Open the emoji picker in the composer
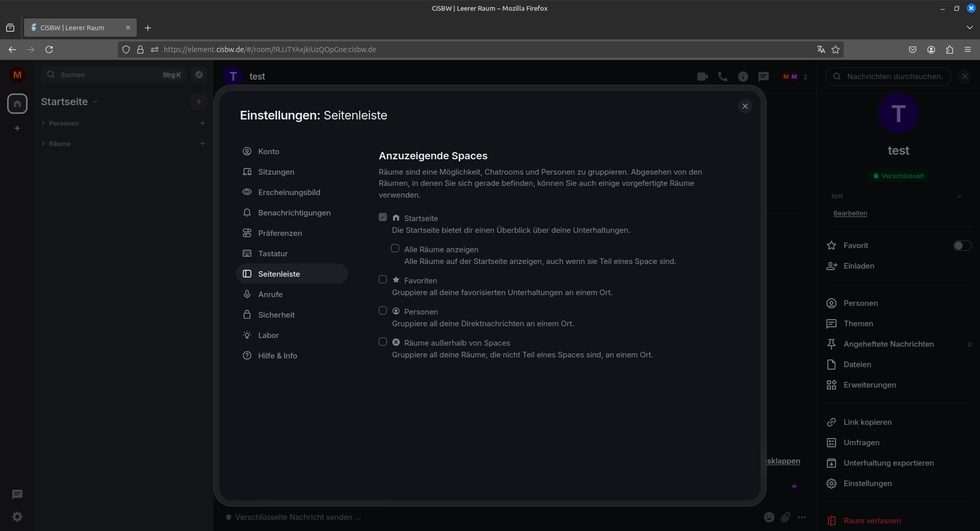This screenshot has width=980, height=531. (769, 517)
